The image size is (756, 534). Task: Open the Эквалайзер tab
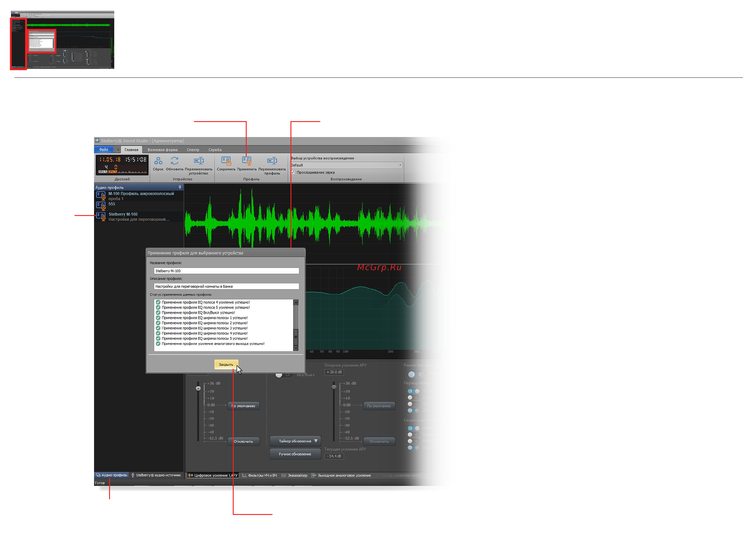pos(294,475)
